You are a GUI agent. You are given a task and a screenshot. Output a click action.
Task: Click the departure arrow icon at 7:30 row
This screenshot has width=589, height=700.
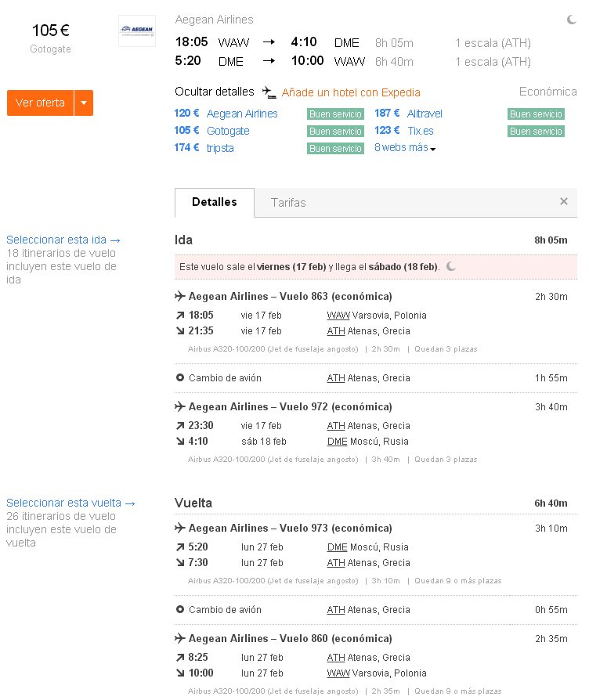point(180,562)
